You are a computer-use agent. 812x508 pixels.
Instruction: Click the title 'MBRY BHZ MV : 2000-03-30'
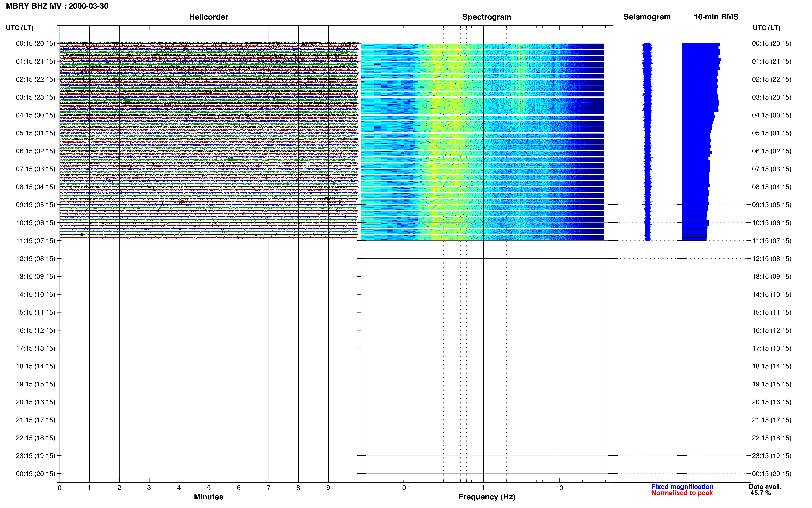(x=57, y=6)
